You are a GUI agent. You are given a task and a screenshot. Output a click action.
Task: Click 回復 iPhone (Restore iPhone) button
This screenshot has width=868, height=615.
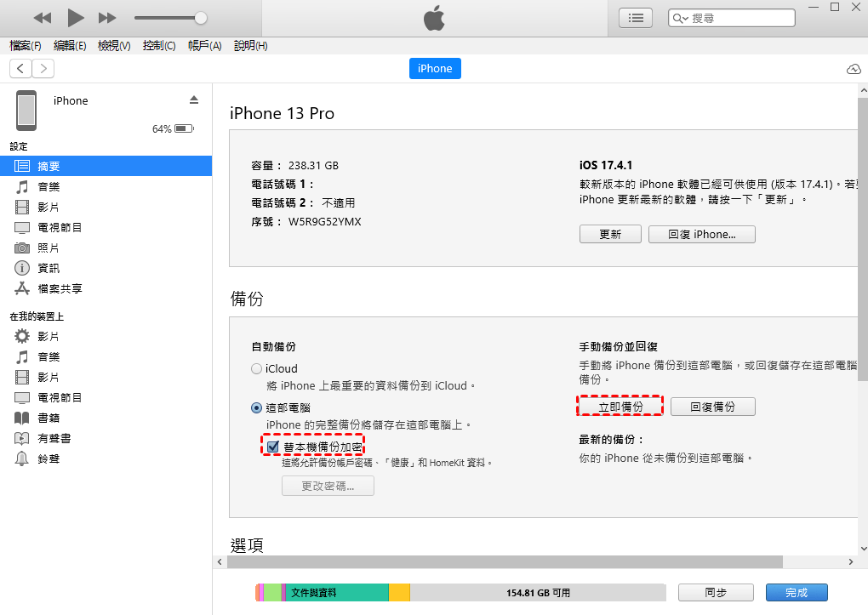(701, 234)
